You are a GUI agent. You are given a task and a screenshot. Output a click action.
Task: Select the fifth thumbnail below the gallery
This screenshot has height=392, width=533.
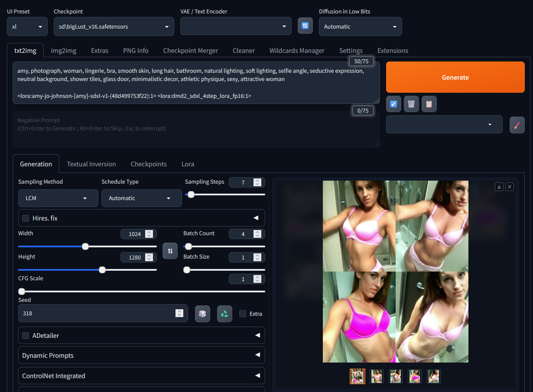click(x=434, y=376)
